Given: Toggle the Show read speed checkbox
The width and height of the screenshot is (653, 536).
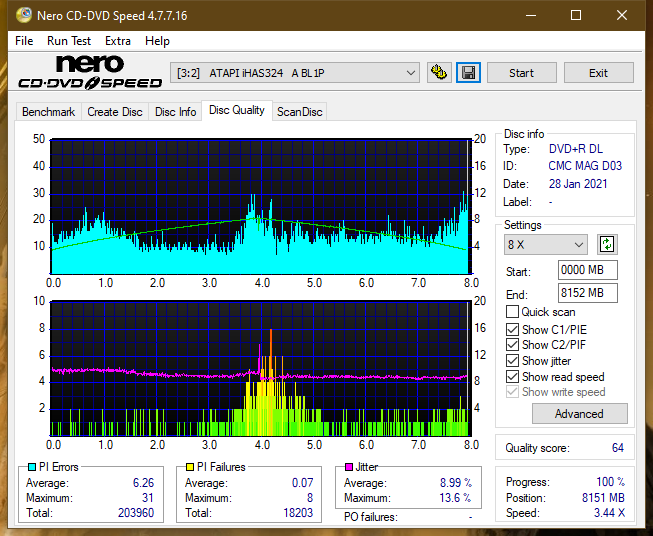Looking at the screenshot, I should tap(512, 376).
